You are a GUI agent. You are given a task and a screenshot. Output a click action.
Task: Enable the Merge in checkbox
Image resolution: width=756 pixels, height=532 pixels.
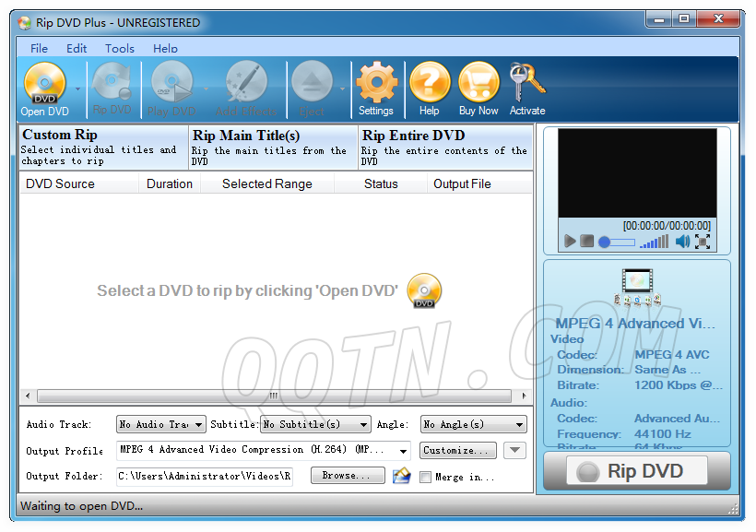tap(425, 478)
